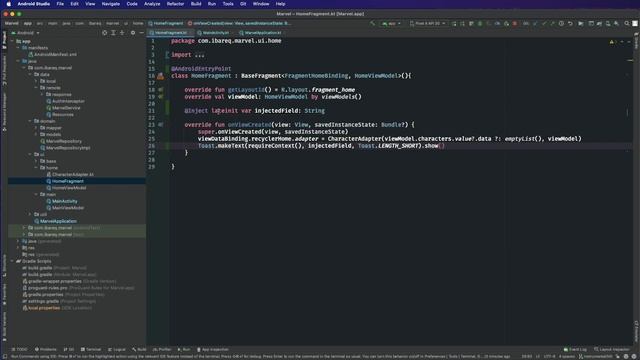
Task: Open the Layout Inspector button
Action: (611, 349)
